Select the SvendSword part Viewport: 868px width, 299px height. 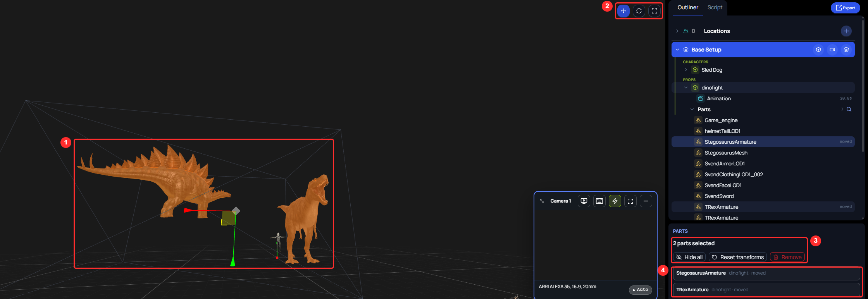pyautogui.click(x=763, y=196)
